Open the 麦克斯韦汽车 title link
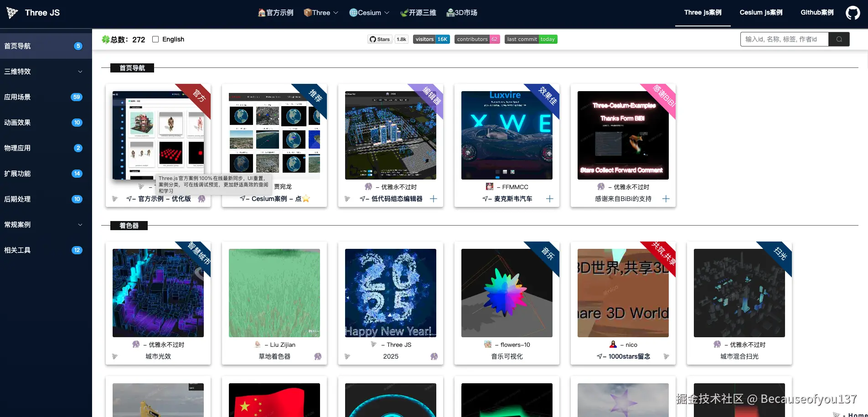The height and width of the screenshot is (417, 868). click(x=507, y=199)
